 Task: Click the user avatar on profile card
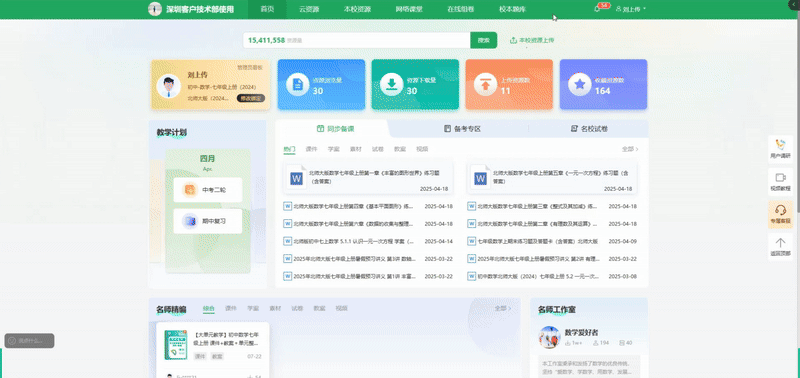pyautogui.click(x=168, y=86)
